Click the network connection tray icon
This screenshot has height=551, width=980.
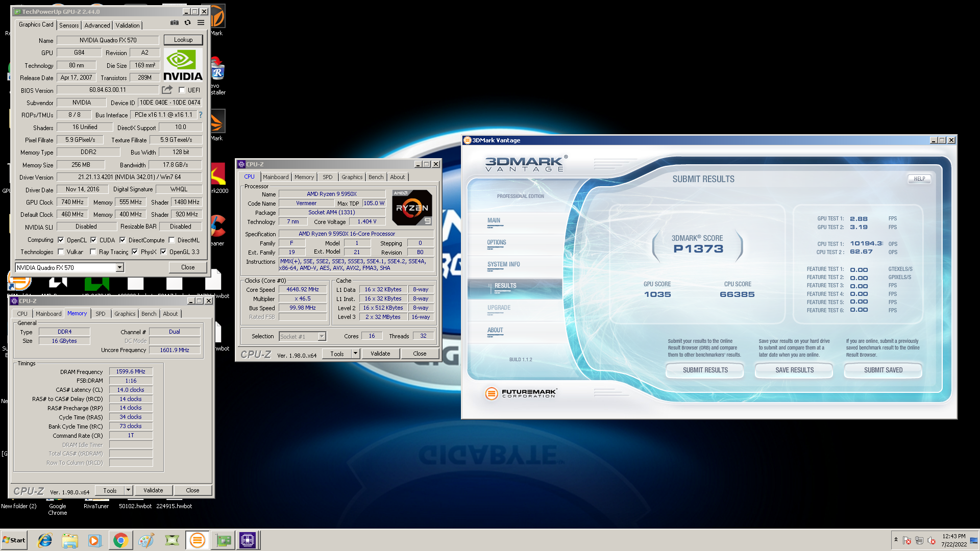tap(919, 540)
